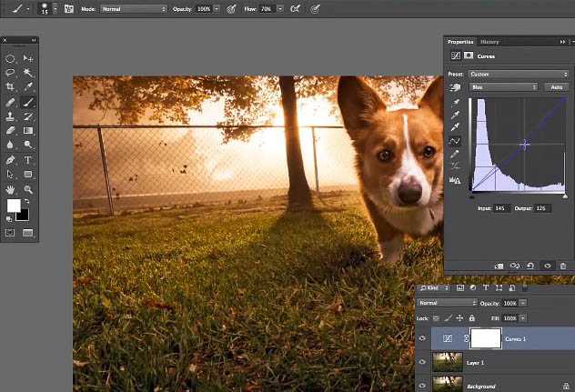Click the delete adjustment trash icon
This screenshot has height=392, width=575.
[x=562, y=266]
